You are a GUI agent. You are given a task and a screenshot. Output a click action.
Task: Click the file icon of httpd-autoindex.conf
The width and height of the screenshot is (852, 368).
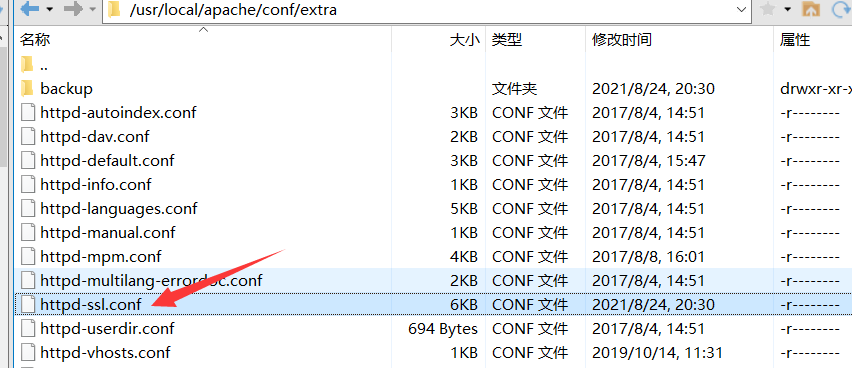click(x=27, y=113)
